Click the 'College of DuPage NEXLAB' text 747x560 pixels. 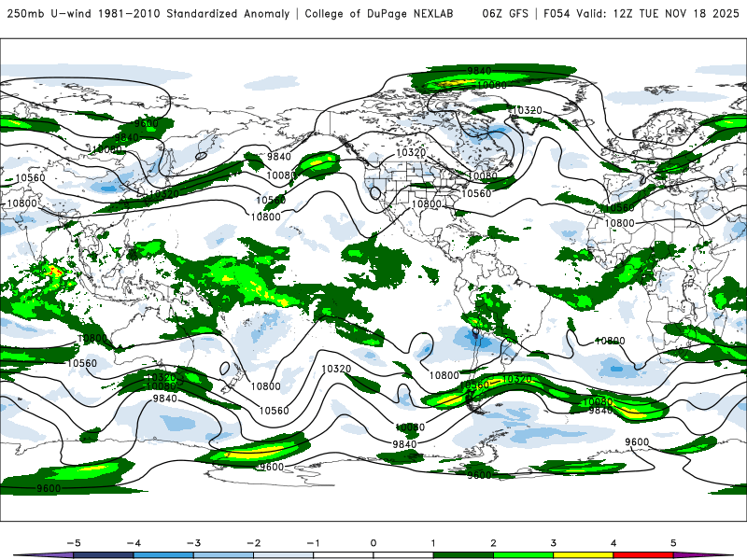point(379,14)
